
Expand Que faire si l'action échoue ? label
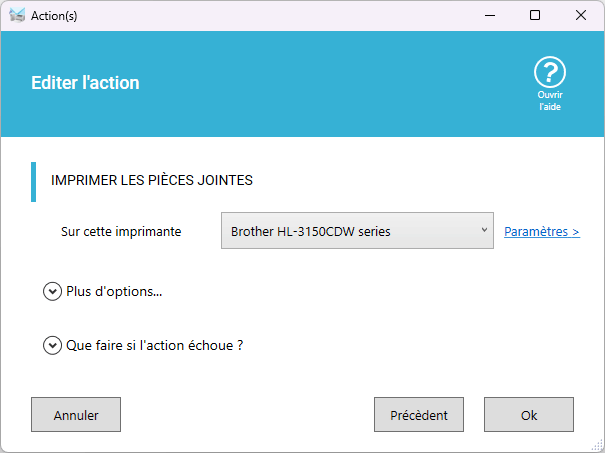click(155, 345)
